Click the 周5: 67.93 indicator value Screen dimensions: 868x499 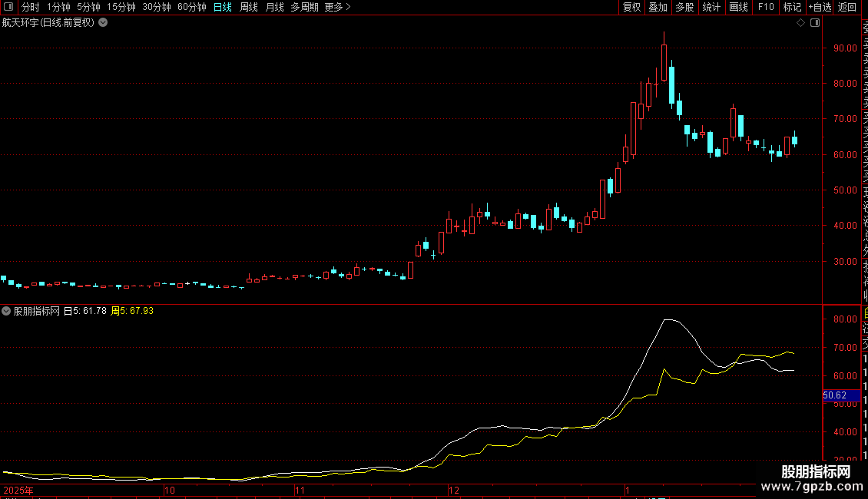132,311
